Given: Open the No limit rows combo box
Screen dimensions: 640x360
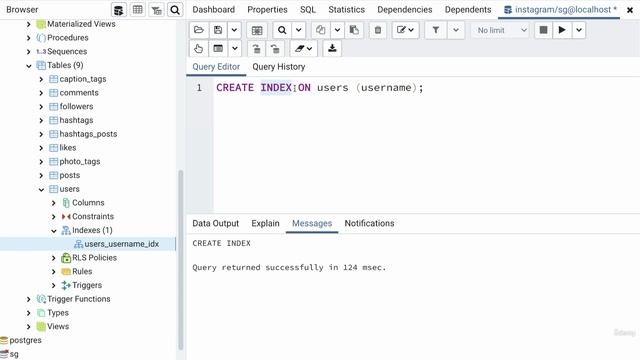Looking at the screenshot, I should pos(500,30).
